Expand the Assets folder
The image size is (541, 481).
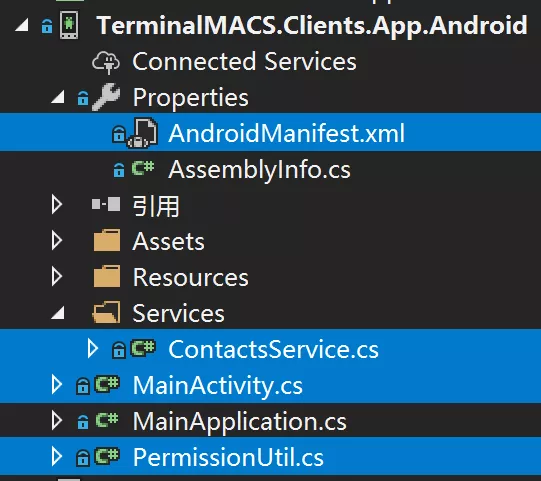click(x=57, y=240)
